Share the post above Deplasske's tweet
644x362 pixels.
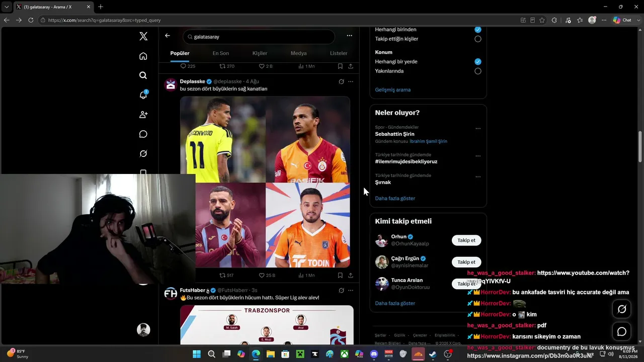351,66
